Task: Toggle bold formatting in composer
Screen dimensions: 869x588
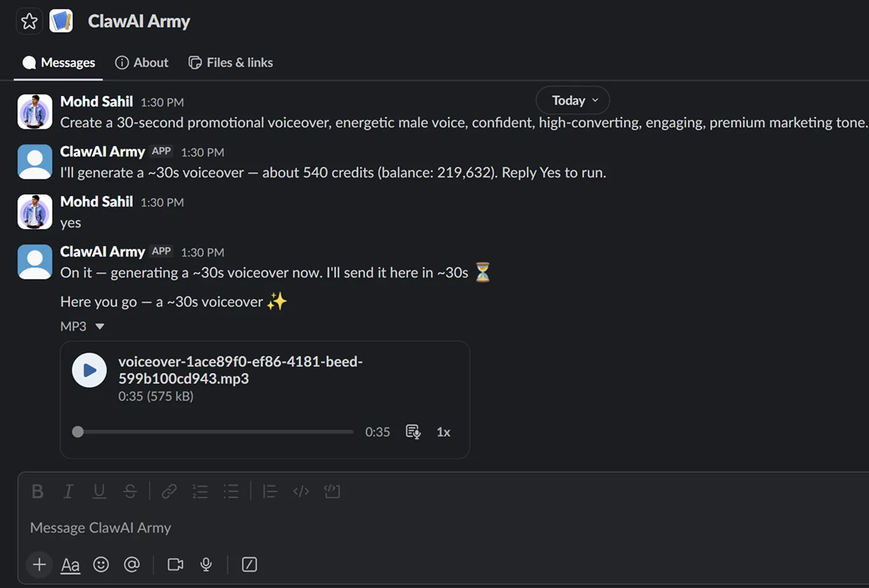Action: (x=38, y=491)
